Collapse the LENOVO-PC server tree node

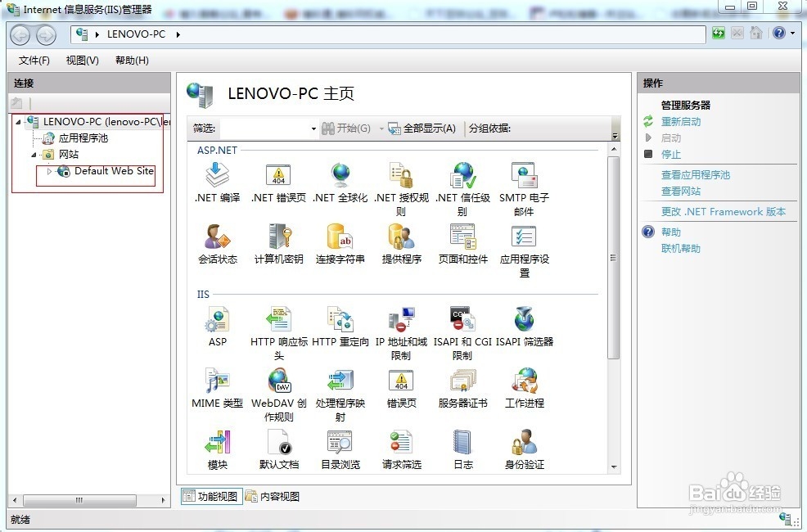(x=19, y=122)
